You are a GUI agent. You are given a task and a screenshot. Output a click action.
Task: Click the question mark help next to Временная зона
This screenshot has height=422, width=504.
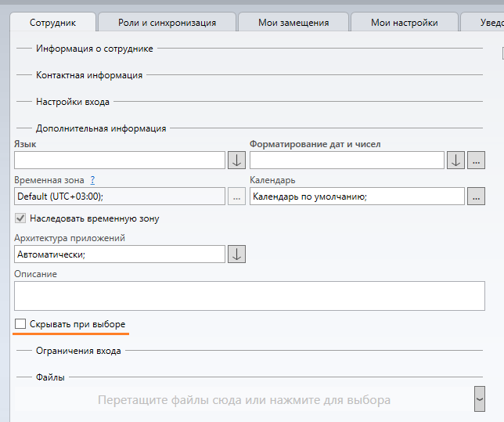[92, 180]
